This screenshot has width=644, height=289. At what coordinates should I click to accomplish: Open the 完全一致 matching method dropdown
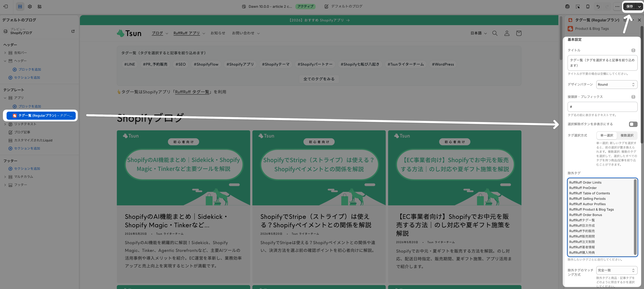point(617,270)
